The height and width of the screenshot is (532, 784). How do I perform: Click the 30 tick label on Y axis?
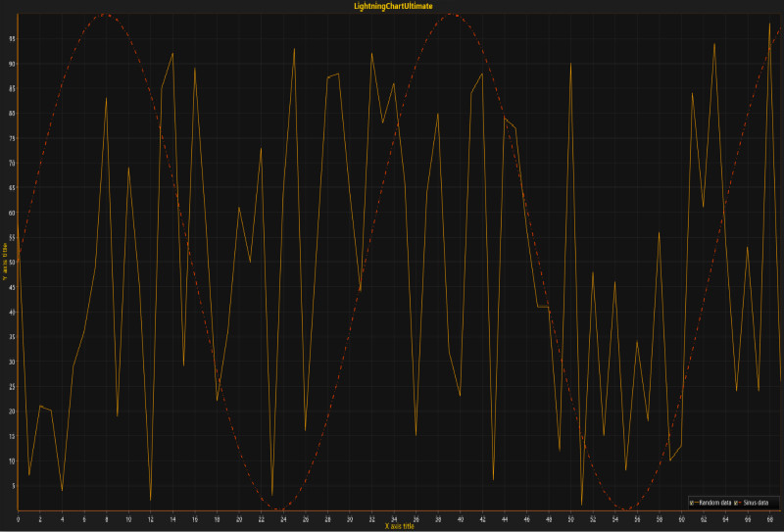11,362
